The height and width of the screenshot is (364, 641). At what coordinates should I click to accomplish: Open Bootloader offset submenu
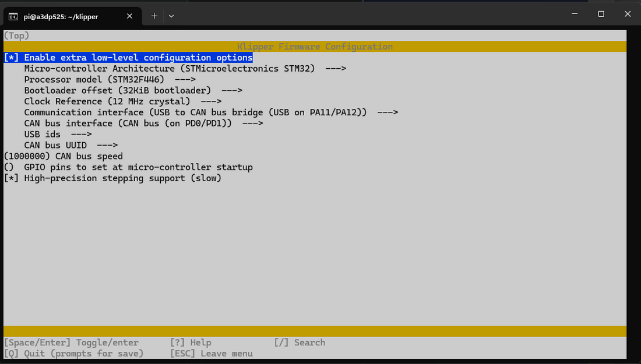pos(133,90)
